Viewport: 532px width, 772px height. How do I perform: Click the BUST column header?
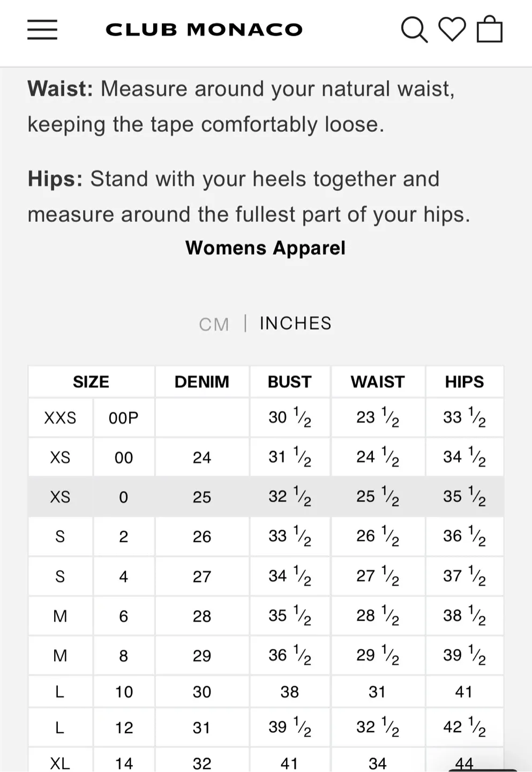click(x=289, y=382)
